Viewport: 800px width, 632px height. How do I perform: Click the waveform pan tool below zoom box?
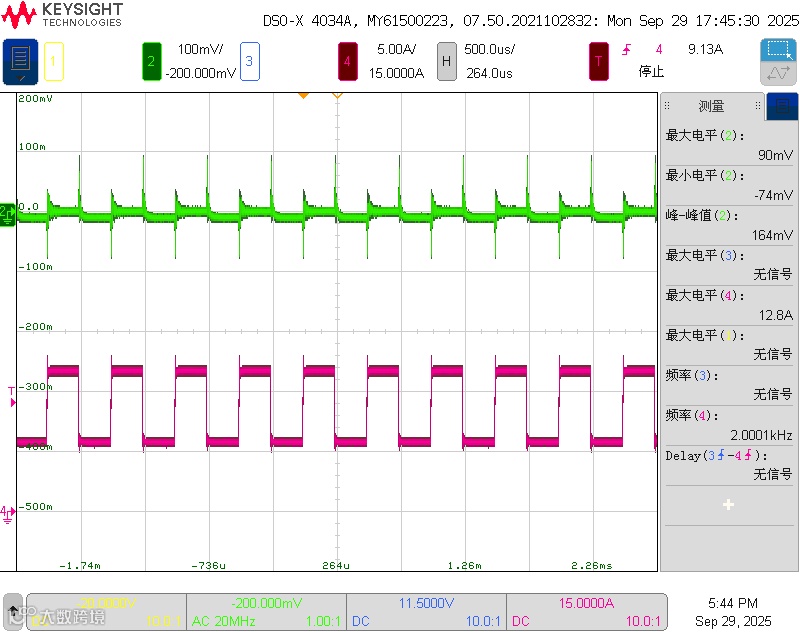point(779,73)
